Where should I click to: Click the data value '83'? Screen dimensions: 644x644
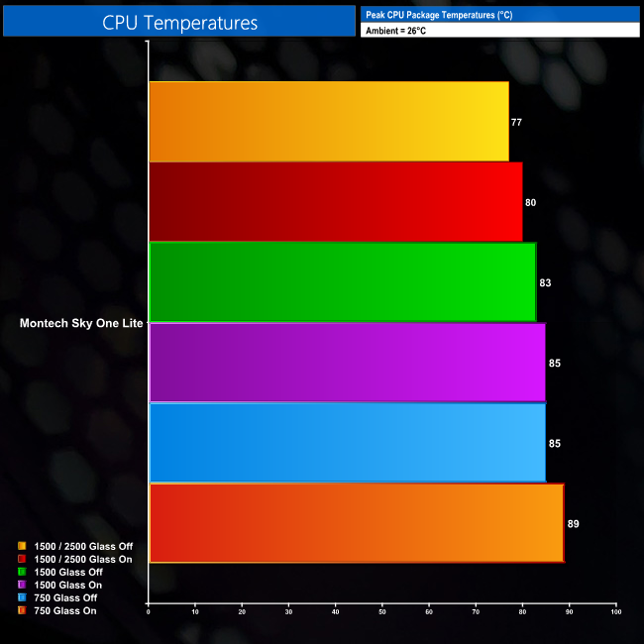click(545, 283)
